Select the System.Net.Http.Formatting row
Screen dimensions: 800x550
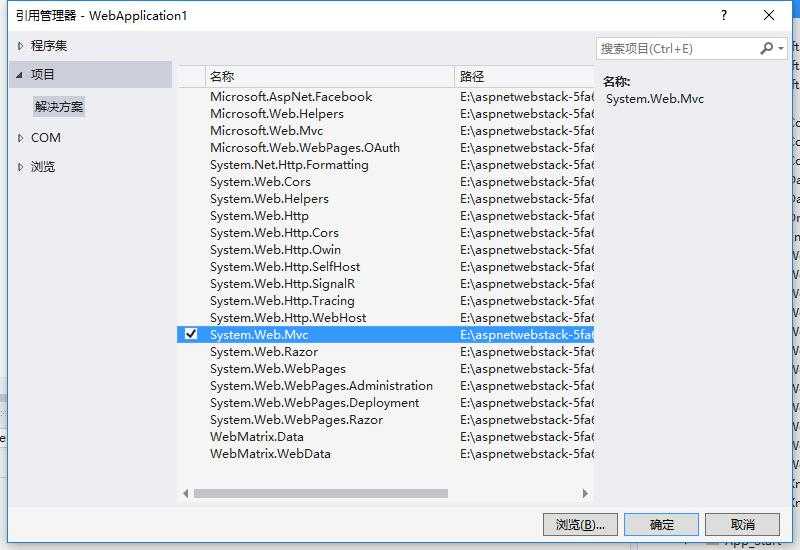tap(385, 165)
